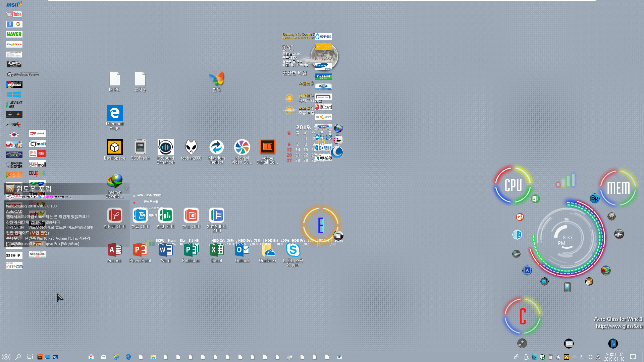Open the LOTTECARD shortcut
This screenshot has height=362, width=644.
pos(323,58)
